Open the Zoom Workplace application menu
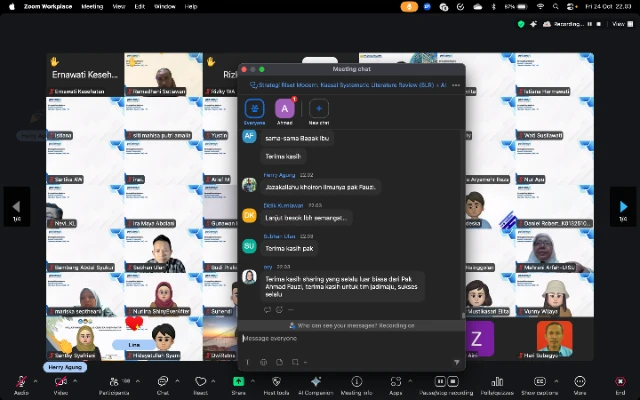640x400 pixels. point(48,7)
